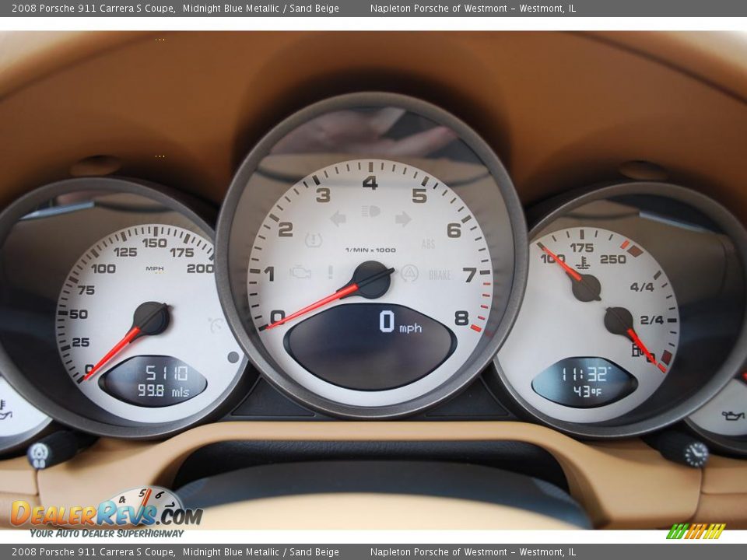Click the outside temperature 43°F
This screenshot has width=747, height=560.
[587, 391]
